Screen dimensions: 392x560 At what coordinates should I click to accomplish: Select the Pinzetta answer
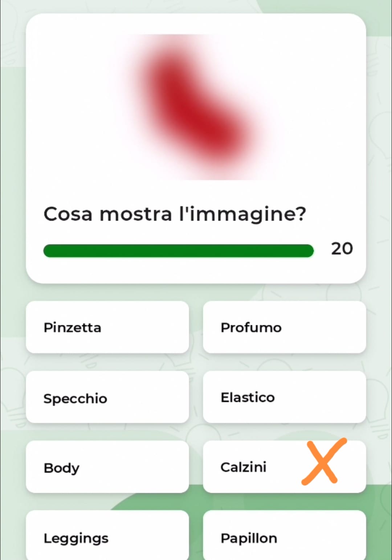(107, 327)
